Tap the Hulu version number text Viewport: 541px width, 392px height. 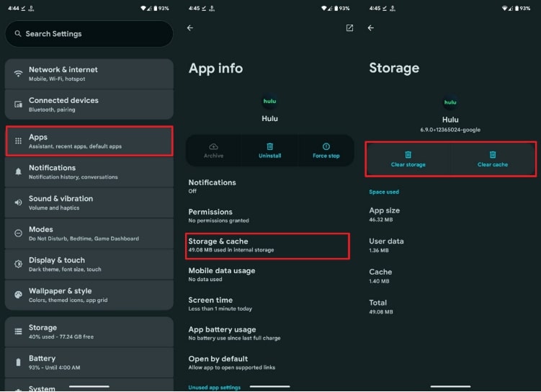click(450, 130)
